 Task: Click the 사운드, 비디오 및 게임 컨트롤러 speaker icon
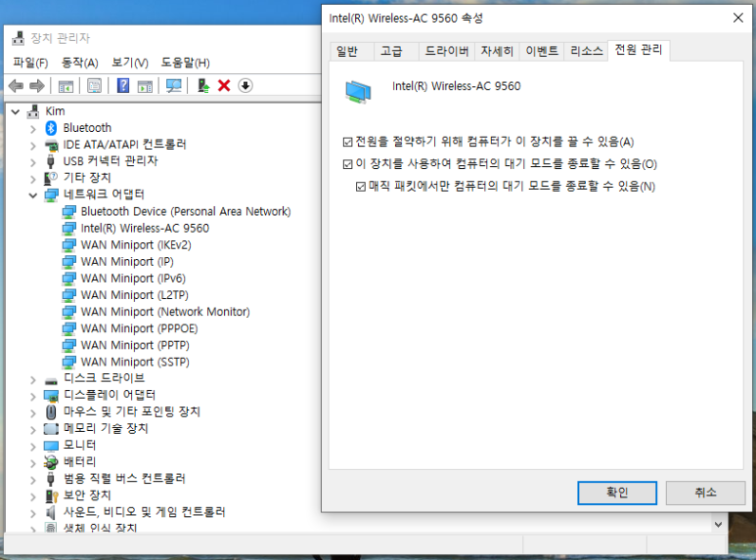coord(51,512)
